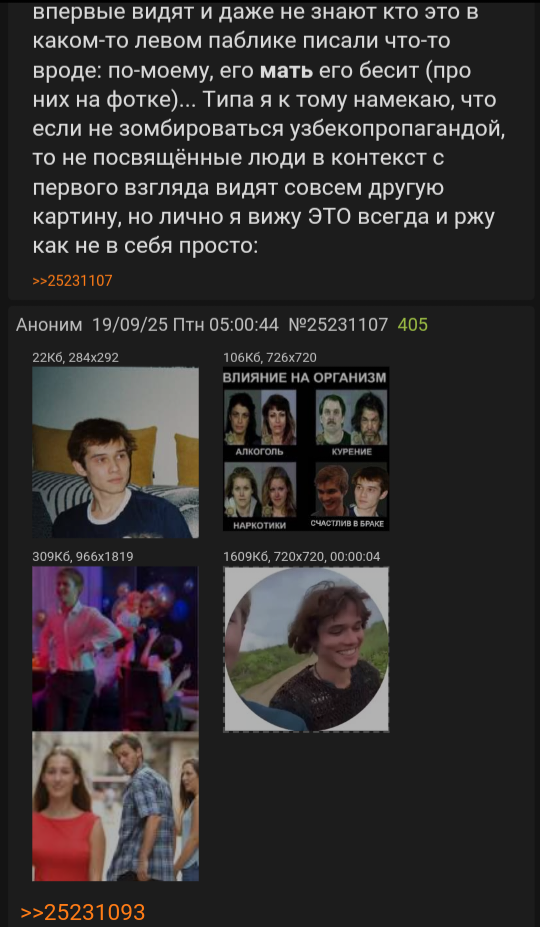This screenshot has height=927, width=540.
Task: Click the file info 309Кб, 966x1819
Action: [x=82, y=556]
